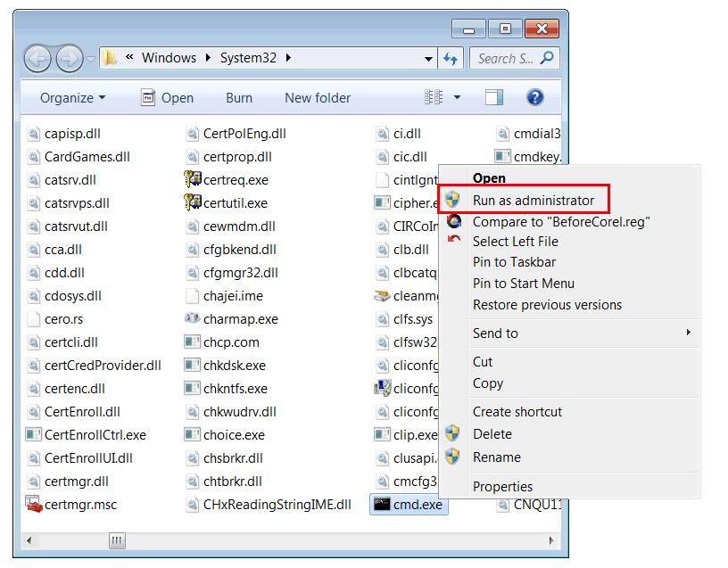The image size is (728, 568).
Task: Click New folder in the toolbar
Action: coord(318,98)
